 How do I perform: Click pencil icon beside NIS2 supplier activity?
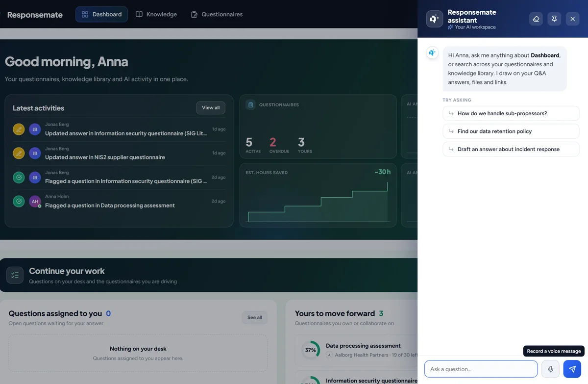pyautogui.click(x=19, y=153)
